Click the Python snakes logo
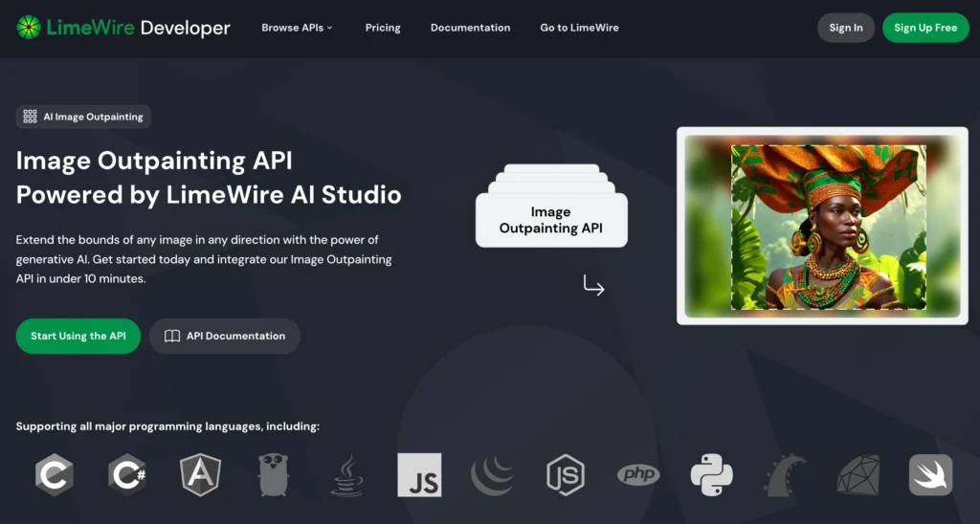This screenshot has width=980, height=524. [x=711, y=474]
